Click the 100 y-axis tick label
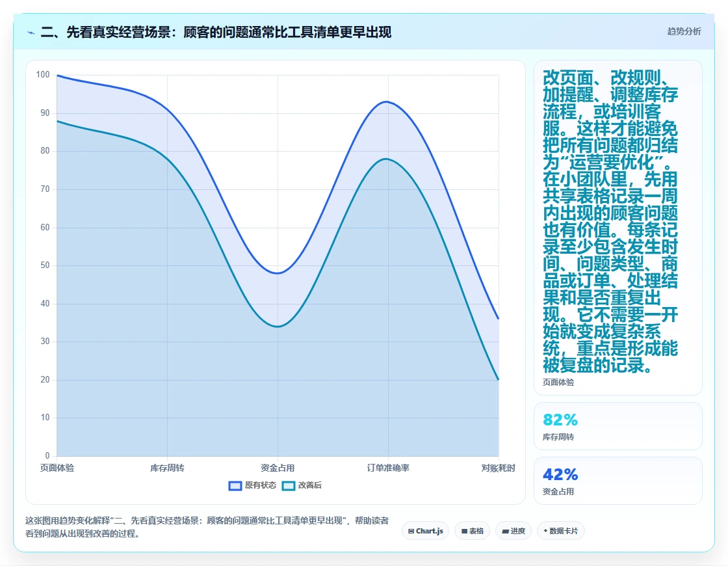Image resolution: width=728 pixels, height=566 pixels. click(x=43, y=74)
